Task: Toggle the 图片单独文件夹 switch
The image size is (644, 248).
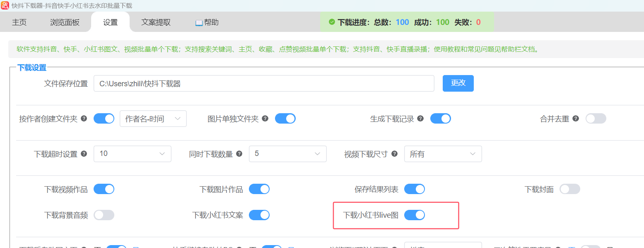Action: pyautogui.click(x=285, y=119)
